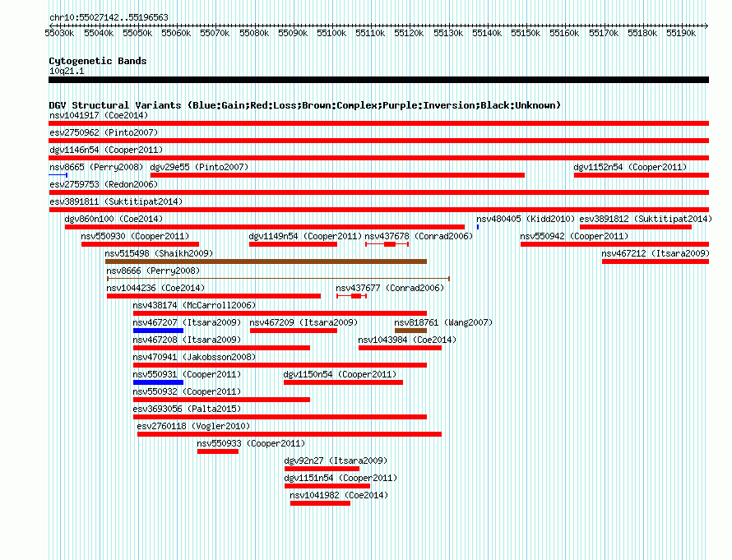Select the dgv860n100 (Coe2014) label
732x560 pixels.
(x=114, y=219)
